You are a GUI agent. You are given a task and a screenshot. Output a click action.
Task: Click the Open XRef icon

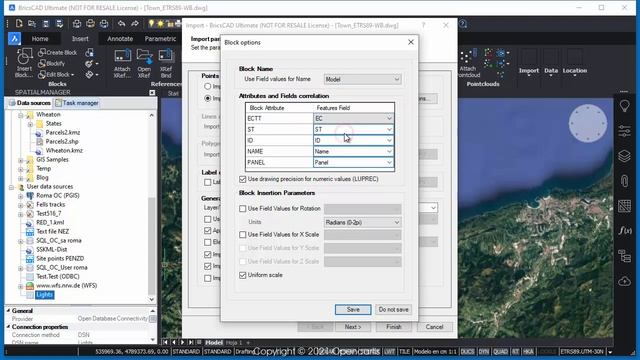point(144,63)
